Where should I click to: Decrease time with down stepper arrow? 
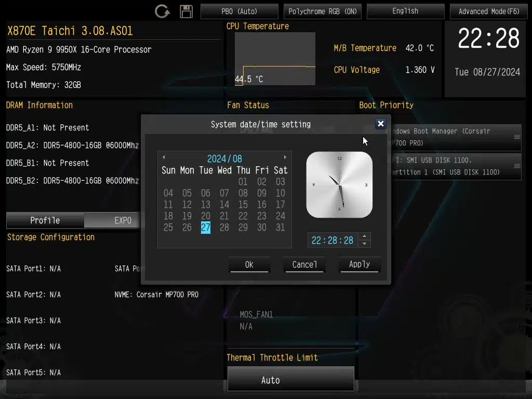[365, 244]
